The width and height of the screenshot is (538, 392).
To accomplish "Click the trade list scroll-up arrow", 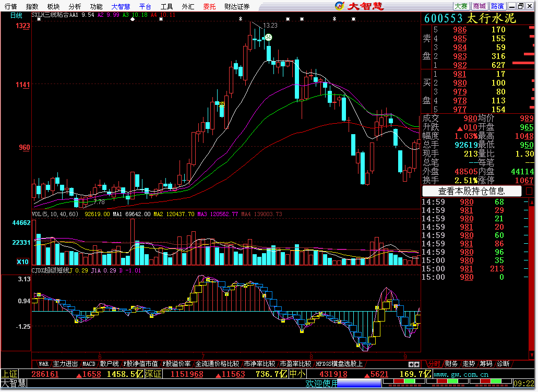I will pos(532,202).
